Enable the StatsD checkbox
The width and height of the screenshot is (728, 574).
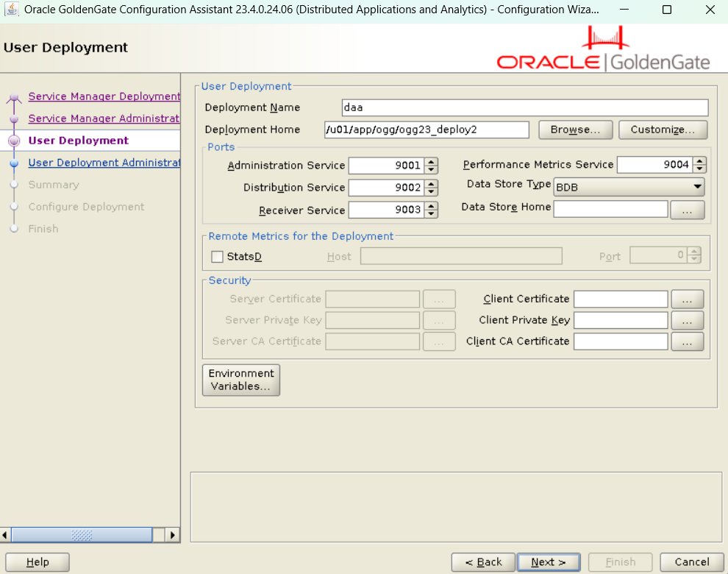[217, 257]
